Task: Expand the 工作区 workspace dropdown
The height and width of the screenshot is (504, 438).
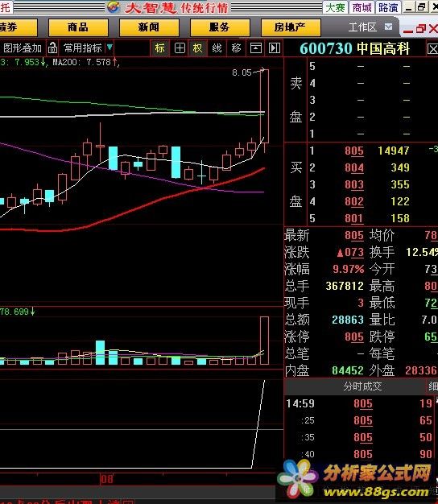Action: tap(389, 27)
